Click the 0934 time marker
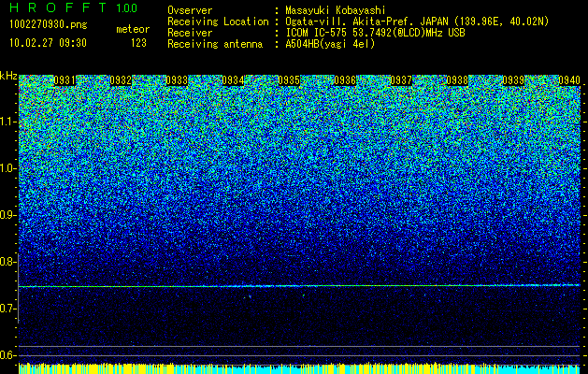The width and height of the screenshot is (588, 374). (x=233, y=80)
